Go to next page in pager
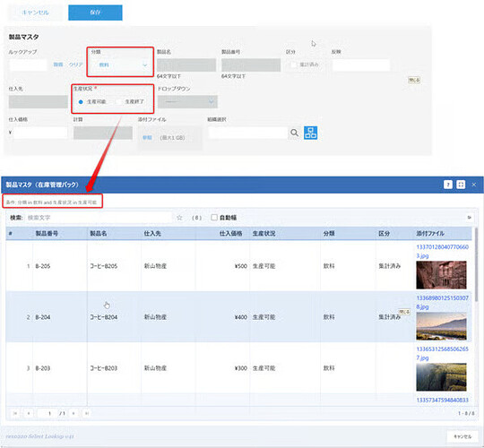 pyautogui.click(x=73, y=413)
